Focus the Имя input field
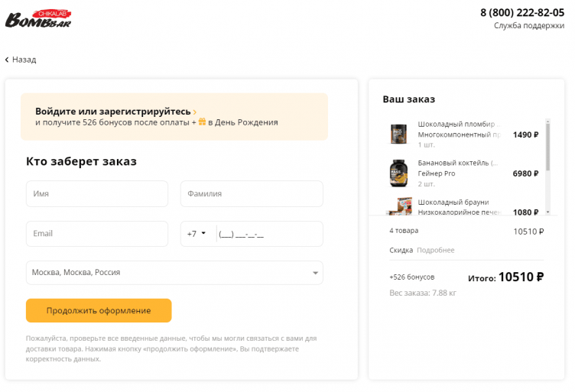Screen dimensions: 575x392 click(x=96, y=194)
